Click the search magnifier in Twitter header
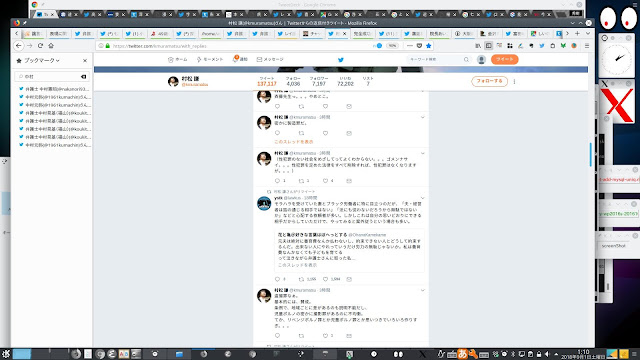The image size is (640, 360). point(466,60)
